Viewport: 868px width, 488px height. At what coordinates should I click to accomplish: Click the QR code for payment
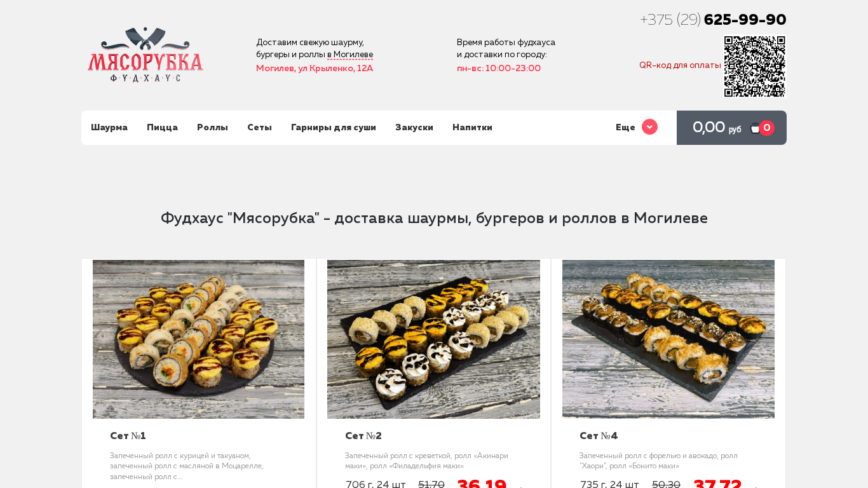tap(755, 66)
